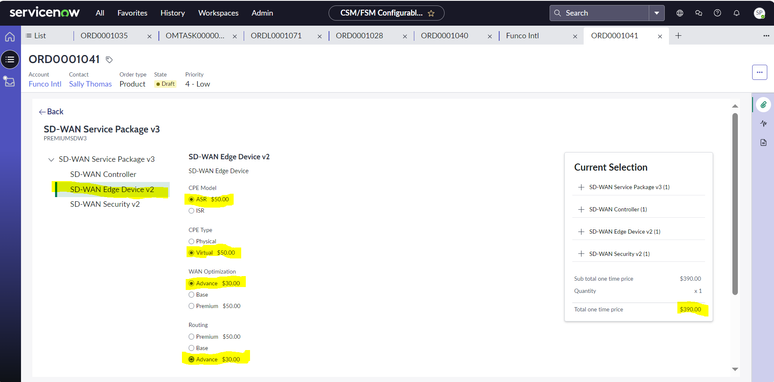Switch to the ORD0001035 tab
The image size is (774, 382).
[104, 36]
